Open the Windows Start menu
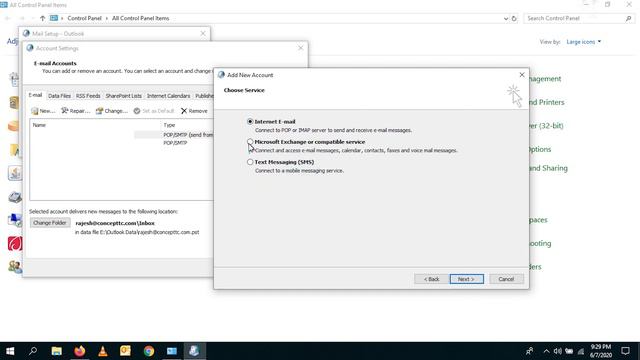640x360 pixels. pyautogui.click(x=10, y=351)
